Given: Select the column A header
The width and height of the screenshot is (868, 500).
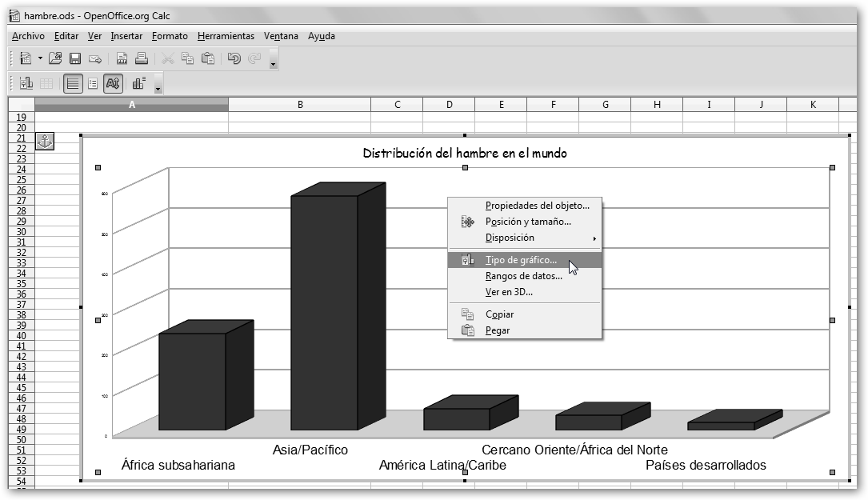Looking at the screenshot, I should click(131, 105).
